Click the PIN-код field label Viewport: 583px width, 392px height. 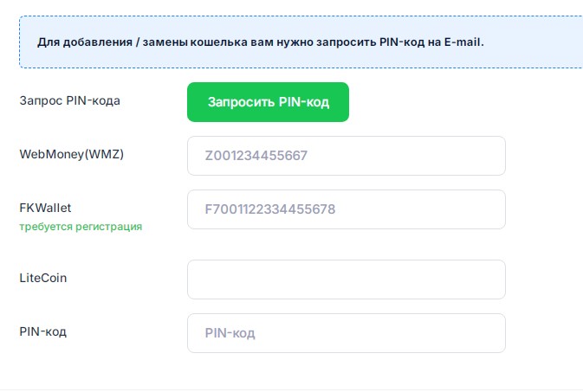[43, 331]
